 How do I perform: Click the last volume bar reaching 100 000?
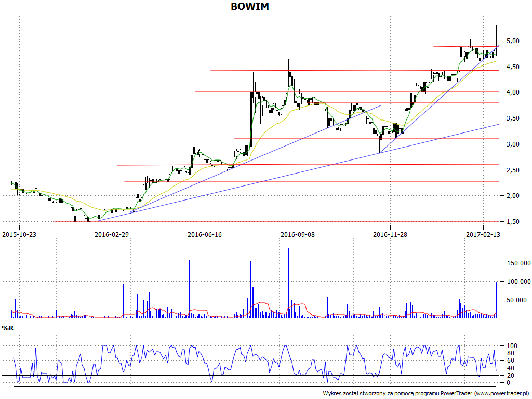tap(496, 300)
